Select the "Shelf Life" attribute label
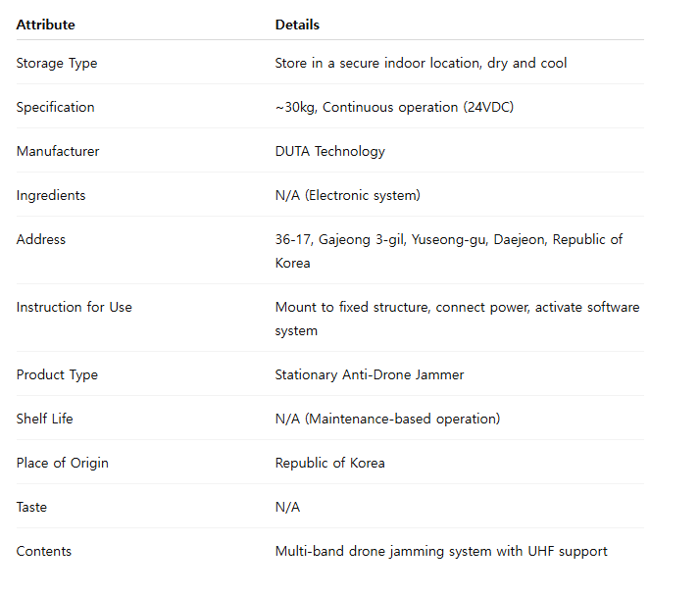The image size is (700, 594). click(x=45, y=420)
